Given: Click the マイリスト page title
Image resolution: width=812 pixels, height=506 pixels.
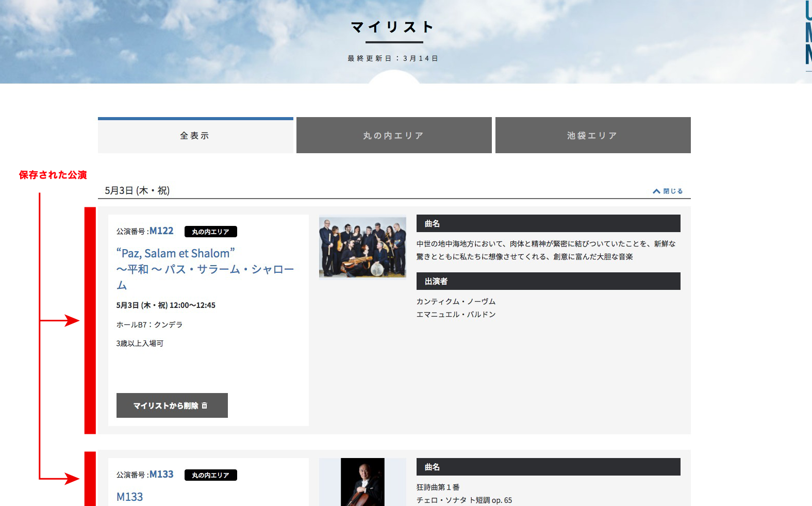Looking at the screenshot, I should pos(393,27).
